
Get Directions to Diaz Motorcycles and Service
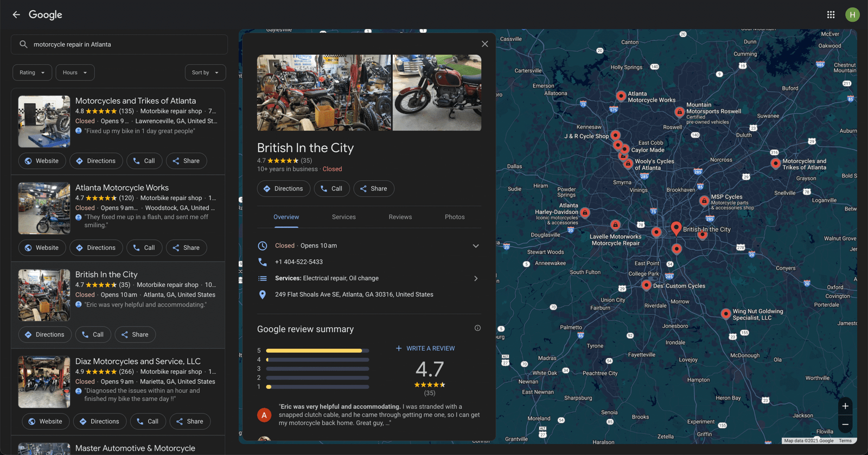pos(100,421)
